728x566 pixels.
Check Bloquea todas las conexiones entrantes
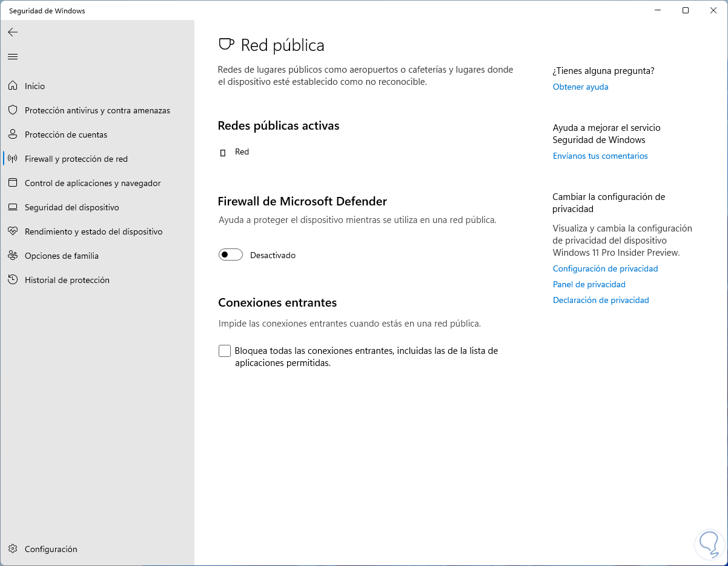coord(225,351)
